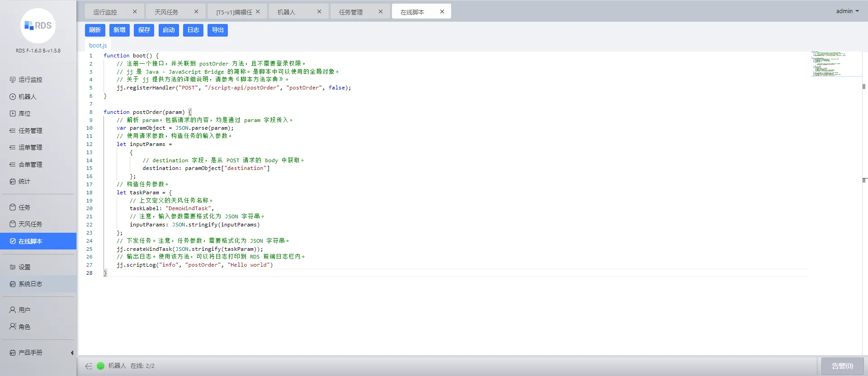Open 运行监控 from the sidebar

30,80
